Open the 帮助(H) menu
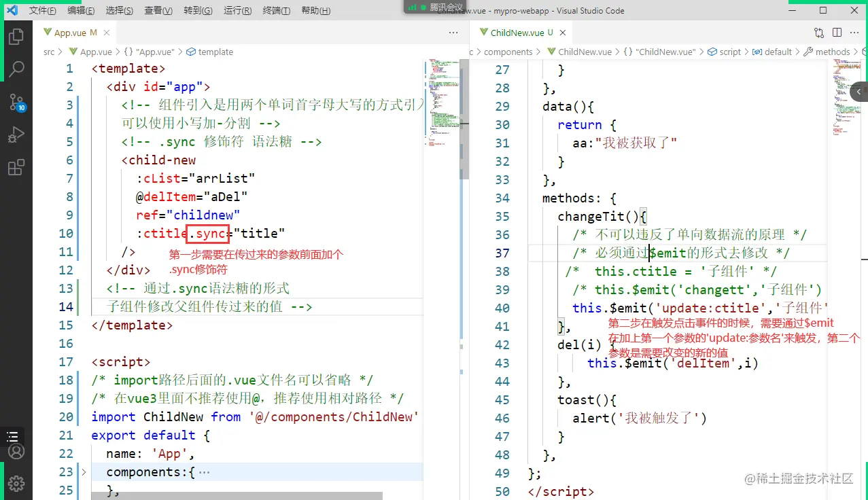 (x=315, y=11)
